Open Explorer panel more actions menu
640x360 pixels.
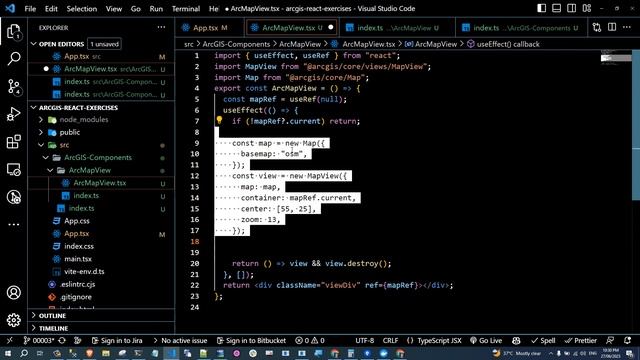pos(161,27)
